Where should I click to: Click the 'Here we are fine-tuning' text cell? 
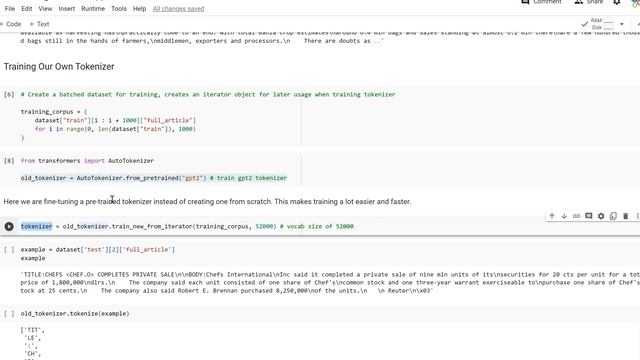click(x=207, y=202)
